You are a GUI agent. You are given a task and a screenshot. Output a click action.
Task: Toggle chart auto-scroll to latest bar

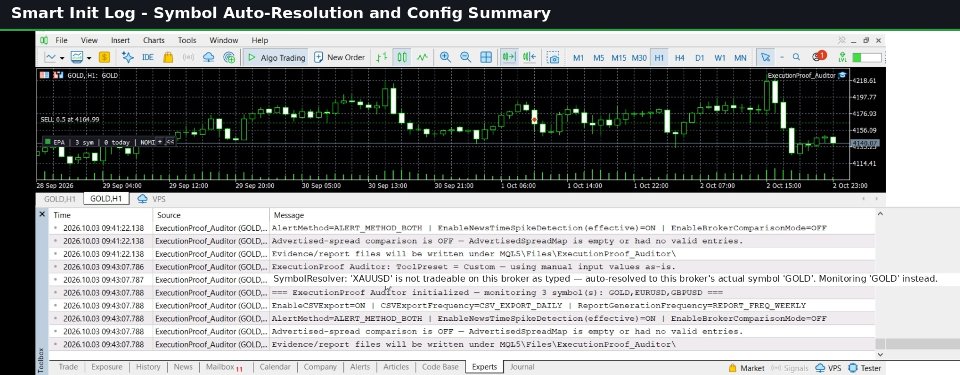[509, 57]
